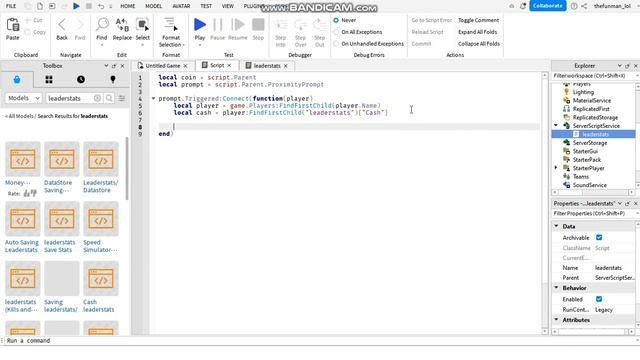Click Step Out debugger icon
The image size is (640, 360).
pyautogui.click(x=320, y=24)
